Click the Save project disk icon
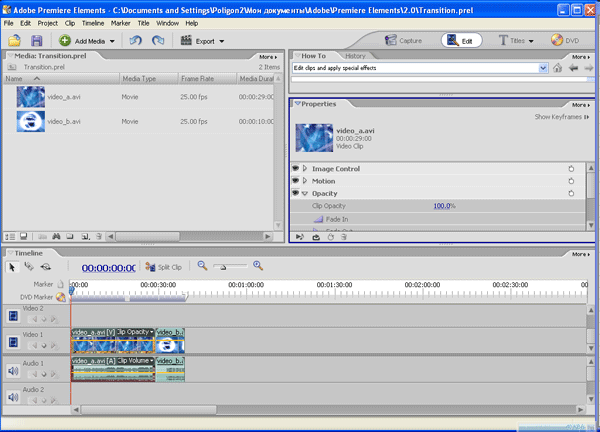600x432 pixels. click(37, 41)
